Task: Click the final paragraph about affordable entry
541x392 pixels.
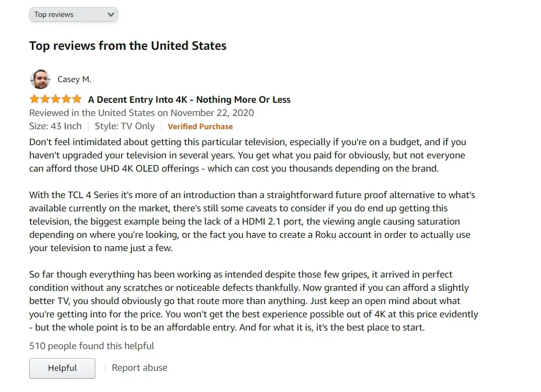Action: tap(254, 301)
